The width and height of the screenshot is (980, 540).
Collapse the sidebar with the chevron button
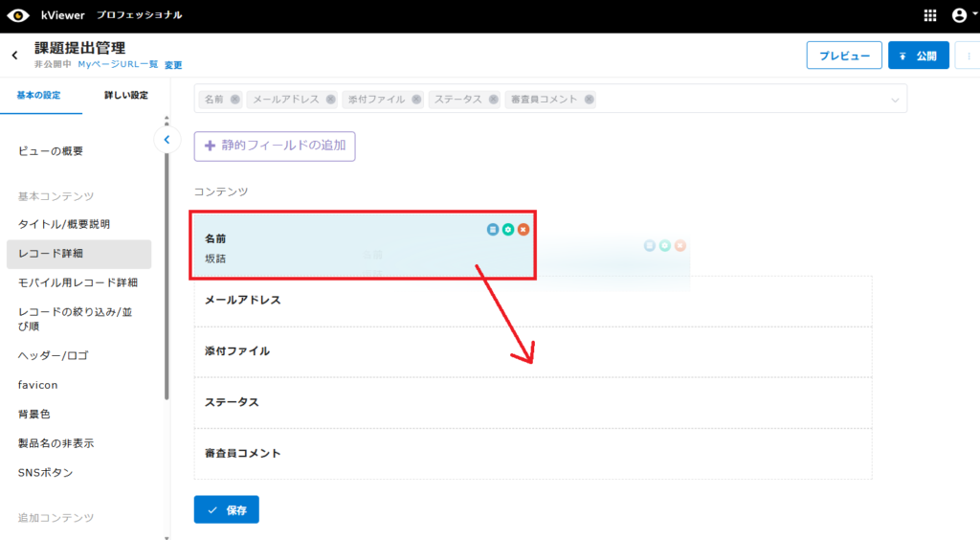(167, 140)
